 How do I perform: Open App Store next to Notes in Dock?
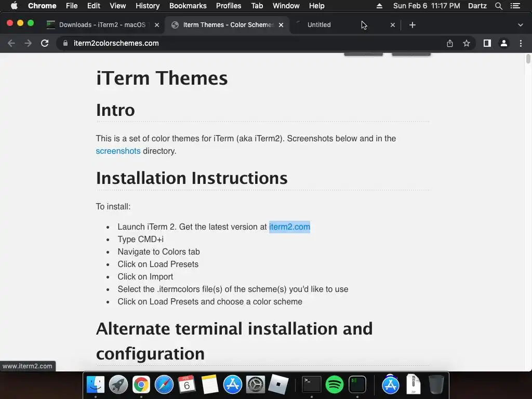(x=232, y=384)
